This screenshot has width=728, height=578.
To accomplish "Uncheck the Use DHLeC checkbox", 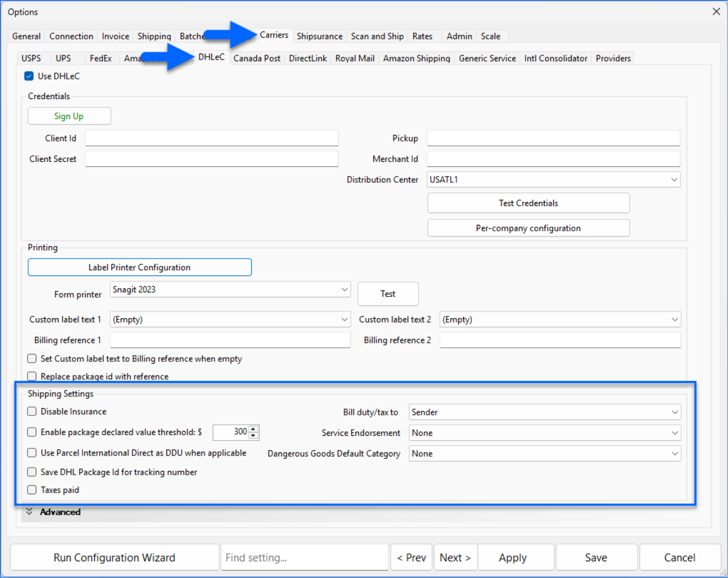I will (x=28, y=76).
